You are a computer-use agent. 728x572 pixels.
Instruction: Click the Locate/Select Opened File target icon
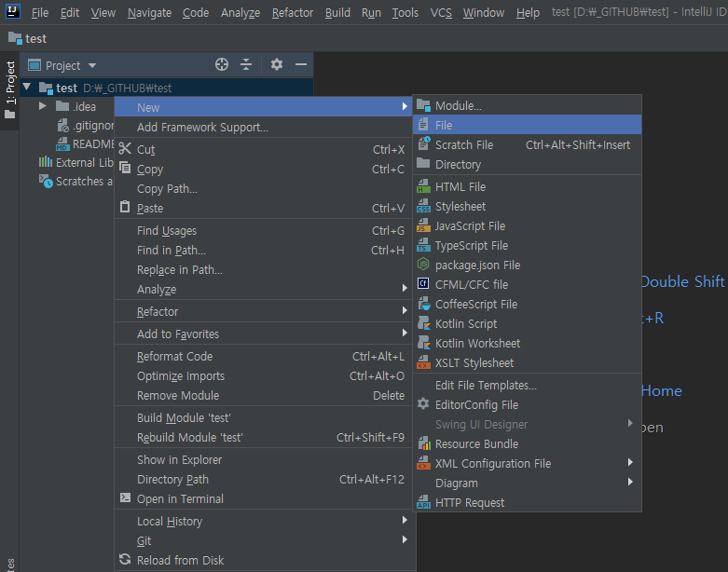point(222,64)
